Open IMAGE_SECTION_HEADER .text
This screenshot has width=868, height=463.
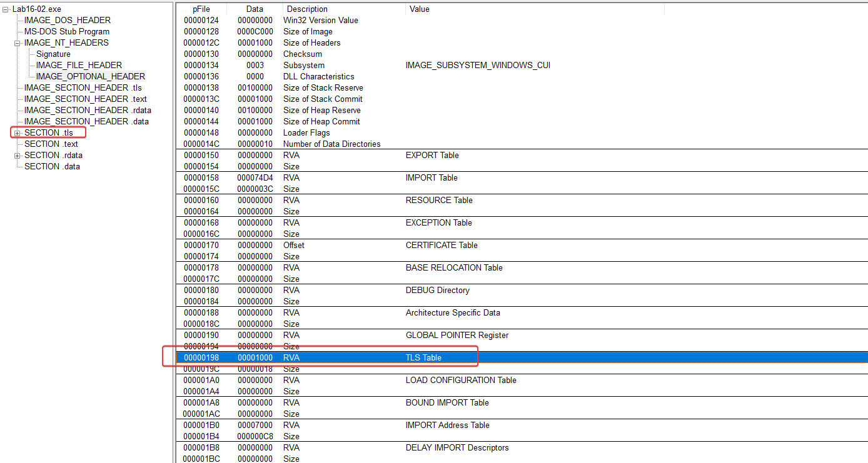[86, 99]
